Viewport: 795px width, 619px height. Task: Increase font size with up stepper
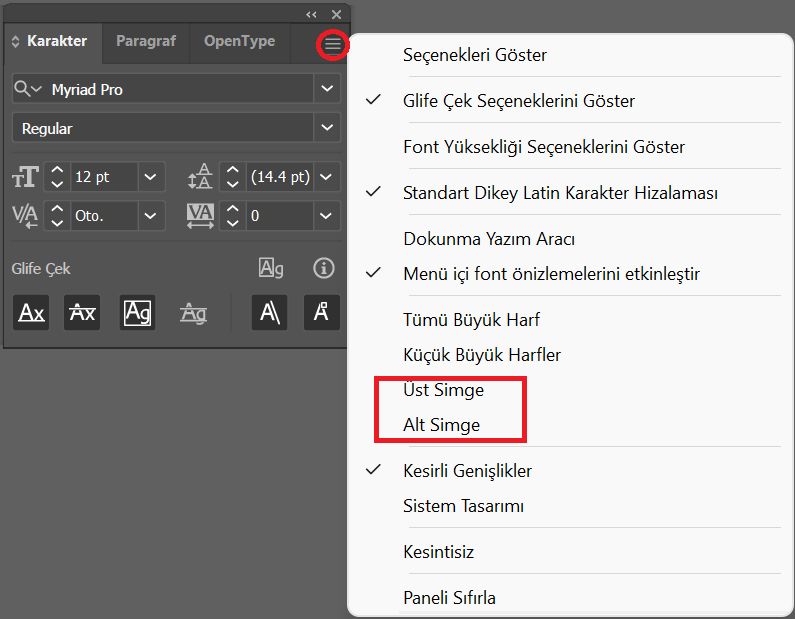pyautogui.click(x=57, y=170)
